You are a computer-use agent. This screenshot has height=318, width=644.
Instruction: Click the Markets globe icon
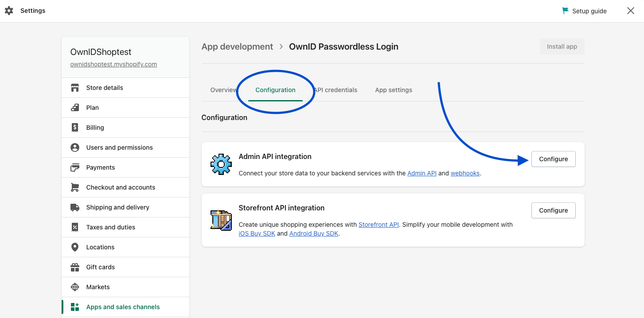coord(75,287)
